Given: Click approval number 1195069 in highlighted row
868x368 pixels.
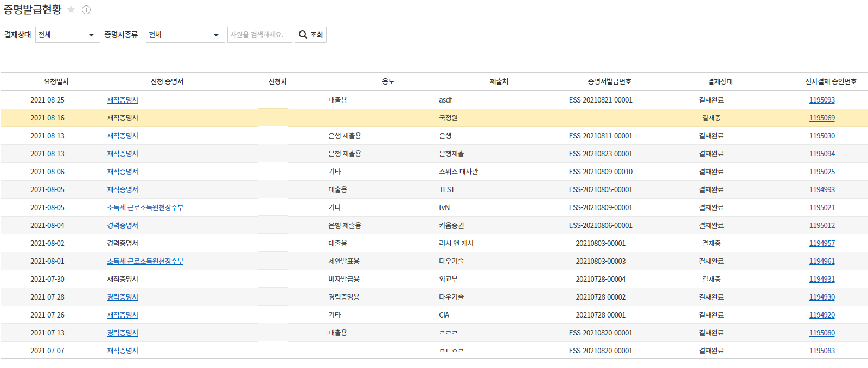Looking at the screenshot, I should click(x=821, y=118).
